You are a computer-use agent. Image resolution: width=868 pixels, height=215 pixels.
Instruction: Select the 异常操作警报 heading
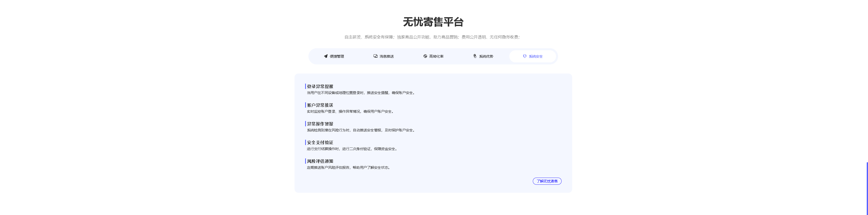coord(320,124)
